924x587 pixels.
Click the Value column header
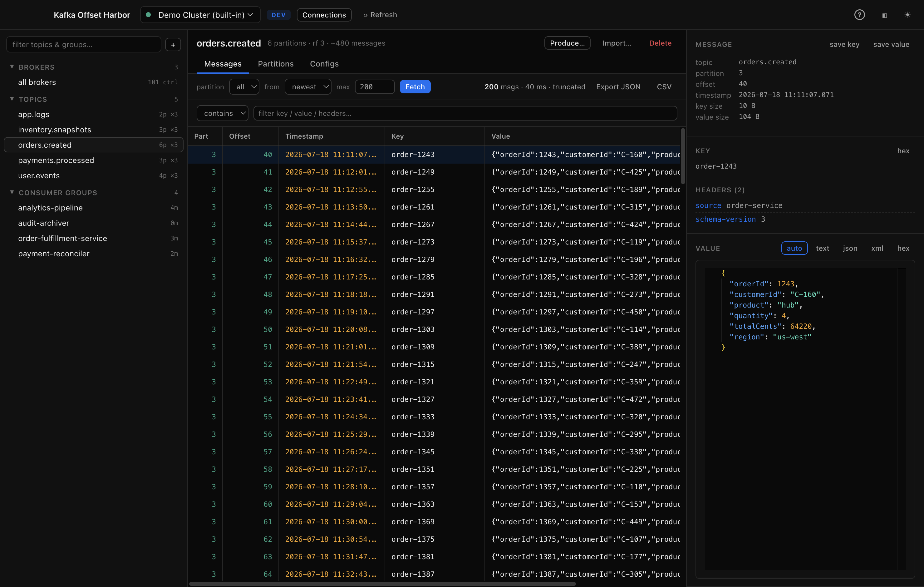tap(582, 136)
